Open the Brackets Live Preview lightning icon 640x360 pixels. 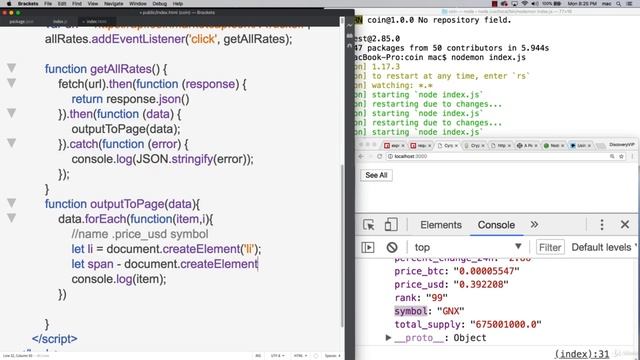pos(349,26)
